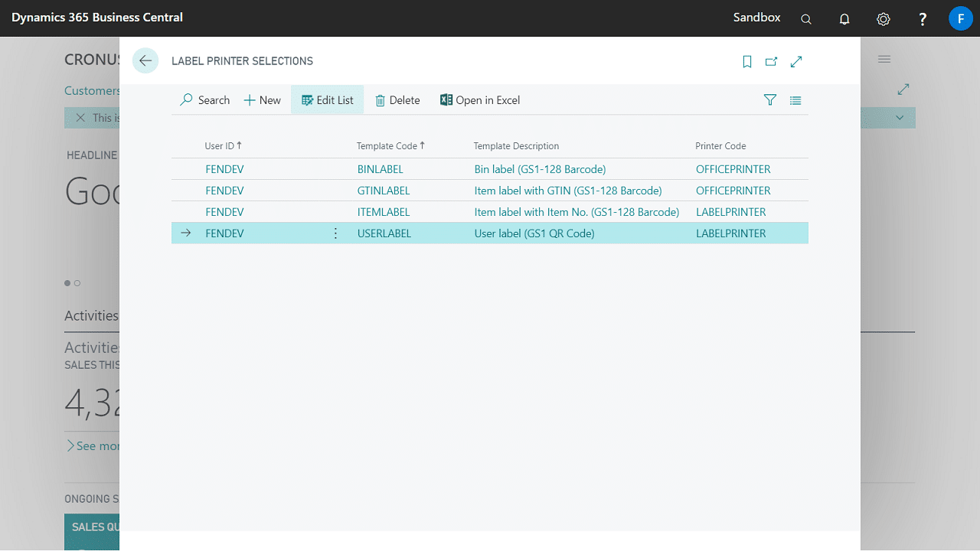Image resolution: width=980 pixels, height=551 pixels.
Task: Click the help question mark
Action: coord(923,19)
